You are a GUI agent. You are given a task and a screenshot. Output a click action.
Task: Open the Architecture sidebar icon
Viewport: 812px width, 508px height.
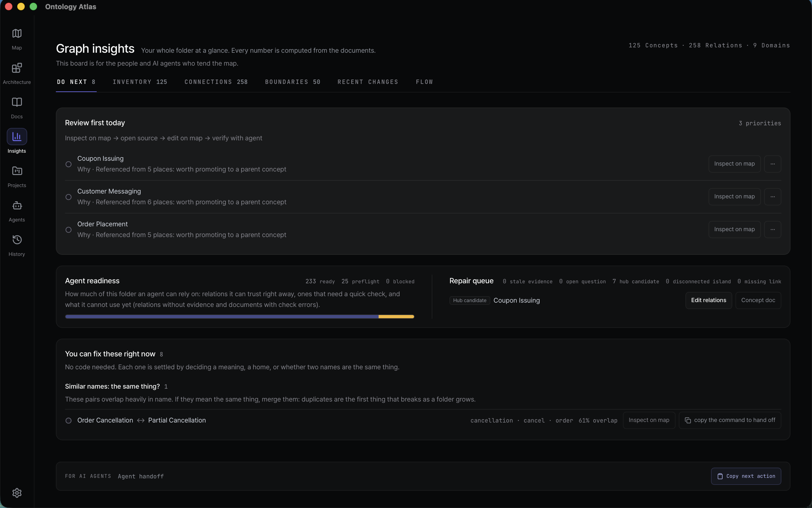click(x=17, y=68)
